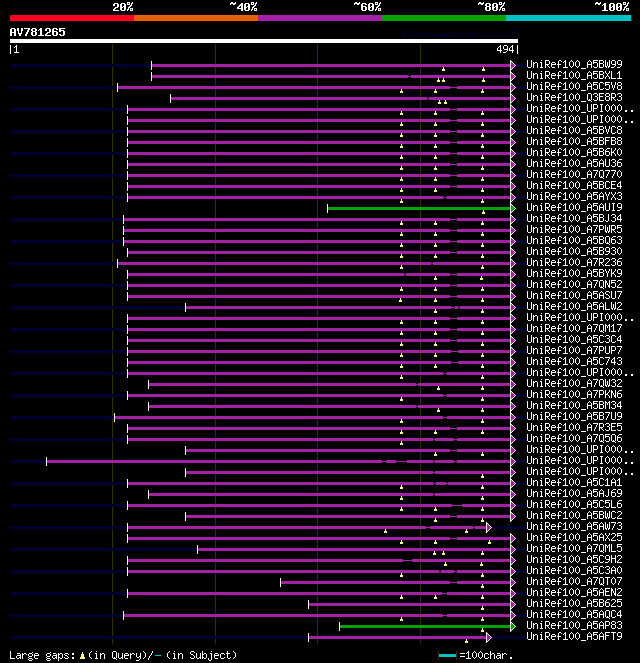Screen dimensions: 640x663
Task: Click the UniRef100_A5BYK9 label
Action: tap(574, 273)
